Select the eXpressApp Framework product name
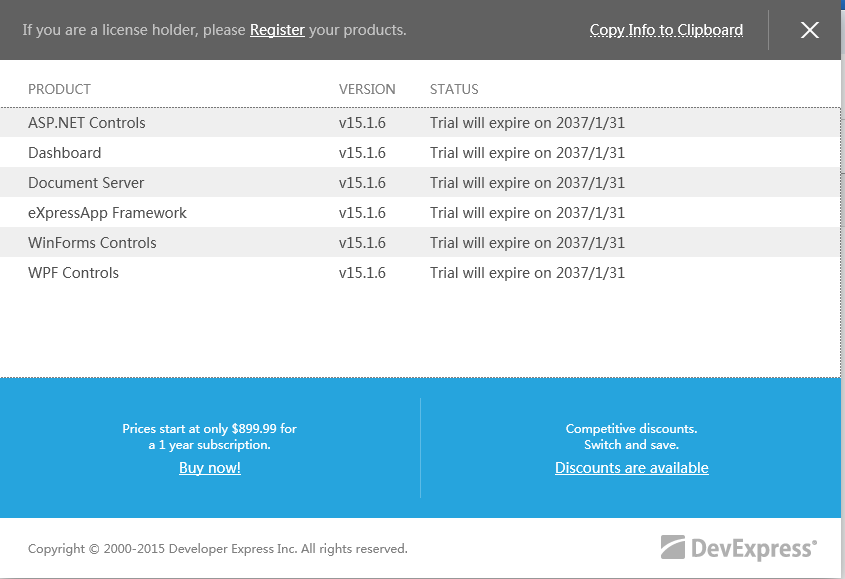This screenshot has height=579, width=845. pos(107,213)
